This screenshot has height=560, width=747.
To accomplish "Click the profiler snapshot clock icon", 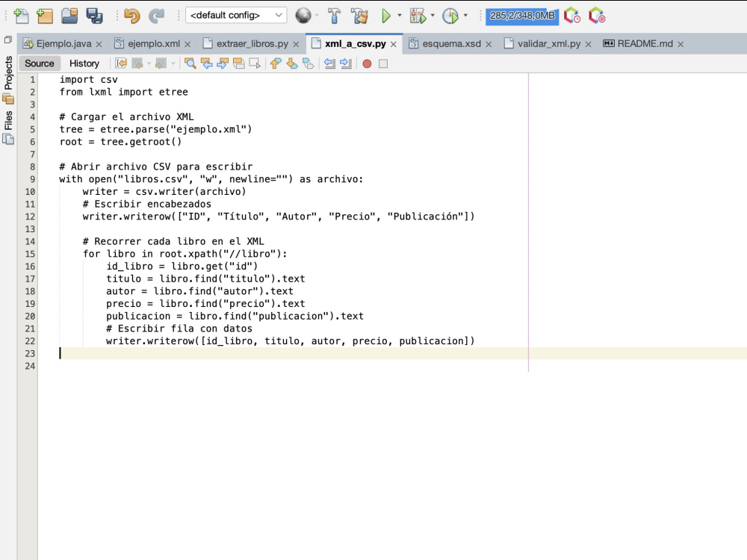I will tap(572, 16).
